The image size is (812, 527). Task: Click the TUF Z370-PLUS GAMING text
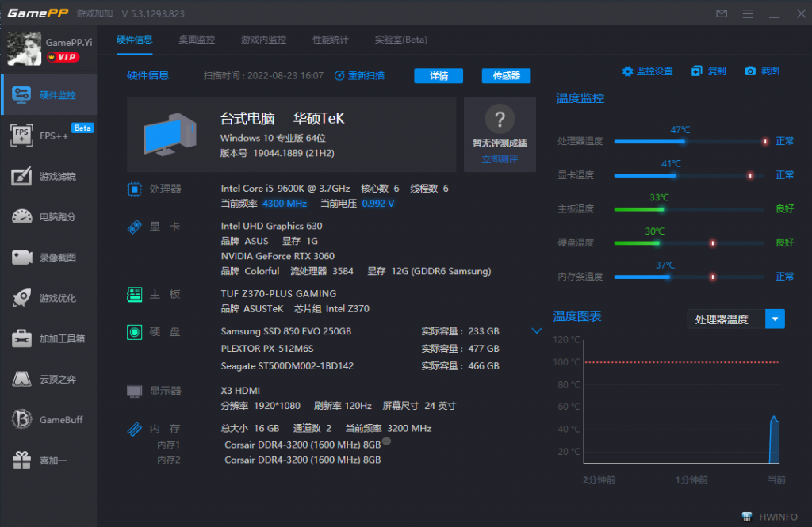(278, 293)
